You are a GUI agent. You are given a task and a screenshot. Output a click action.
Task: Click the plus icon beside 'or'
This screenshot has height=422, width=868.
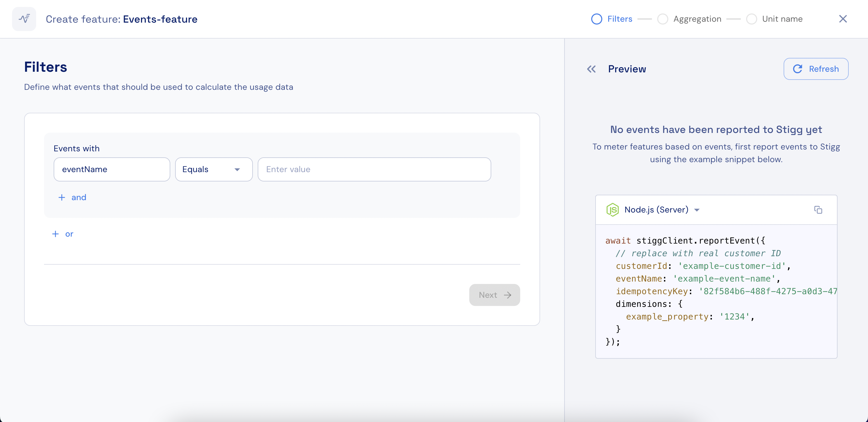click(55, 234)
